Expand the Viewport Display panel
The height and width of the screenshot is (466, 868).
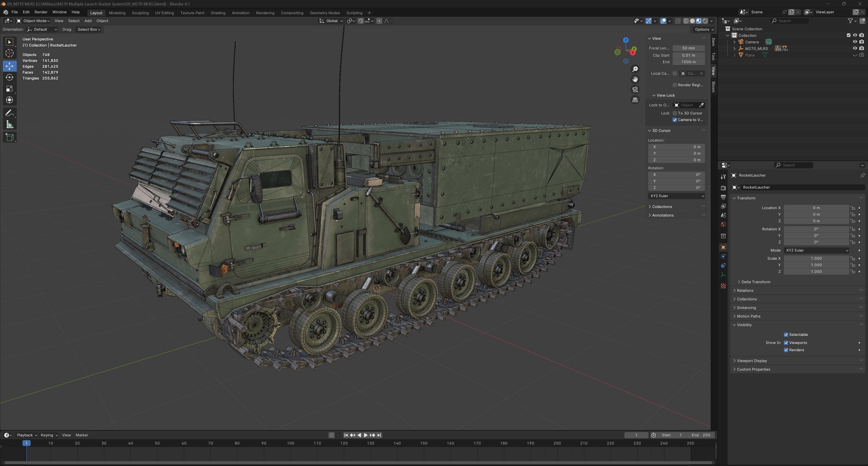point(752,361)
